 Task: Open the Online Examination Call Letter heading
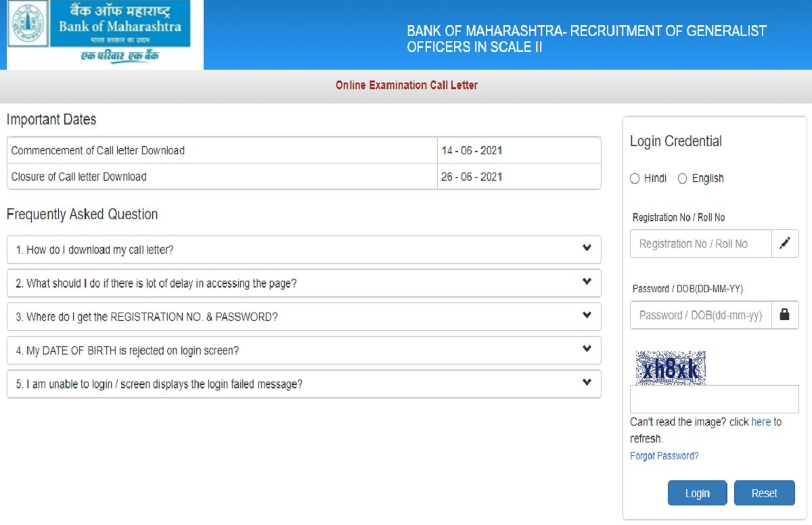pyautogui.click(x=406, y=85)
